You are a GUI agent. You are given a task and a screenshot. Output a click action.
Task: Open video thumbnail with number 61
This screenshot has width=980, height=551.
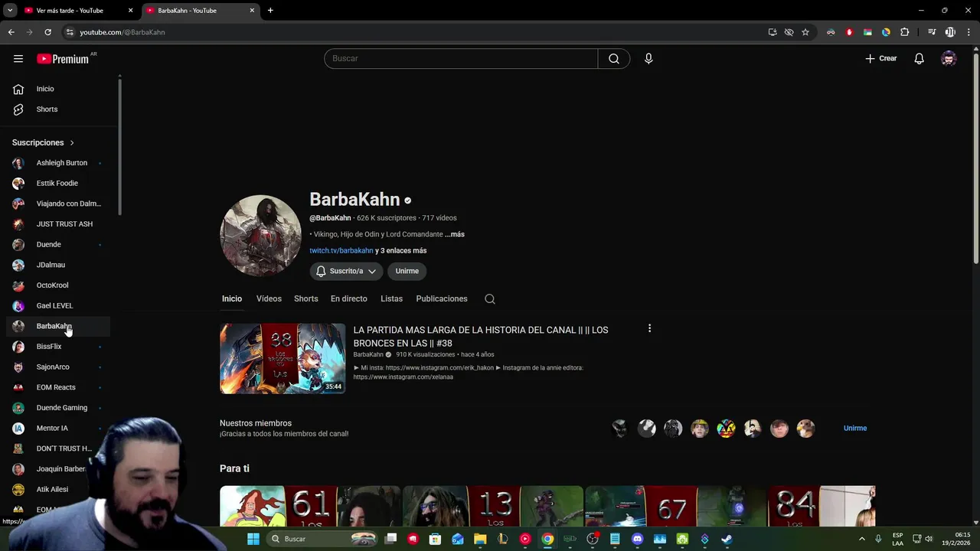[310, 507]
